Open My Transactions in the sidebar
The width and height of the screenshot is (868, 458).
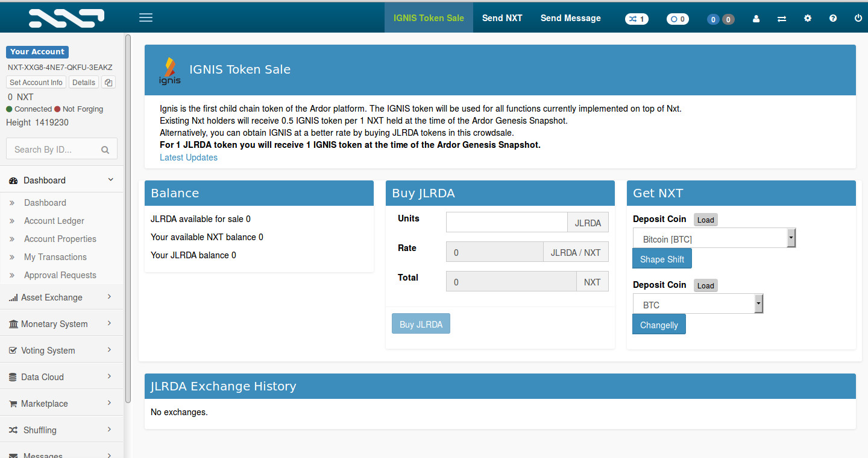coord(55,257)
